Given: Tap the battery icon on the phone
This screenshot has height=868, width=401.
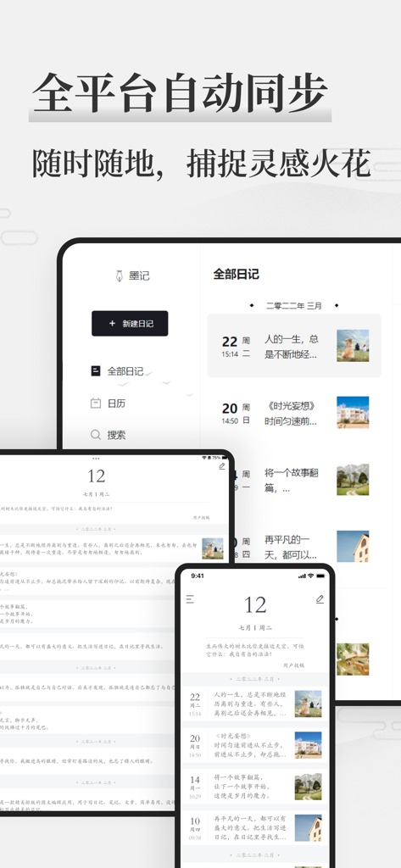Looking at the screenshot, I should (320, 576).
